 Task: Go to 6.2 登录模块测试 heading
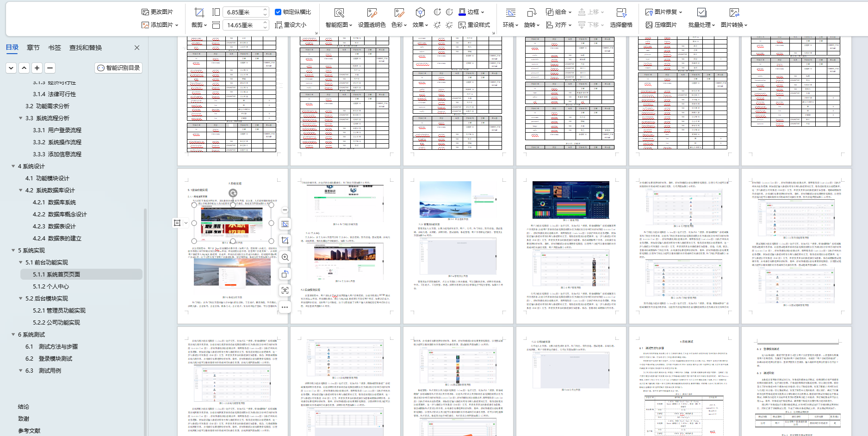(x=49, y=359)
